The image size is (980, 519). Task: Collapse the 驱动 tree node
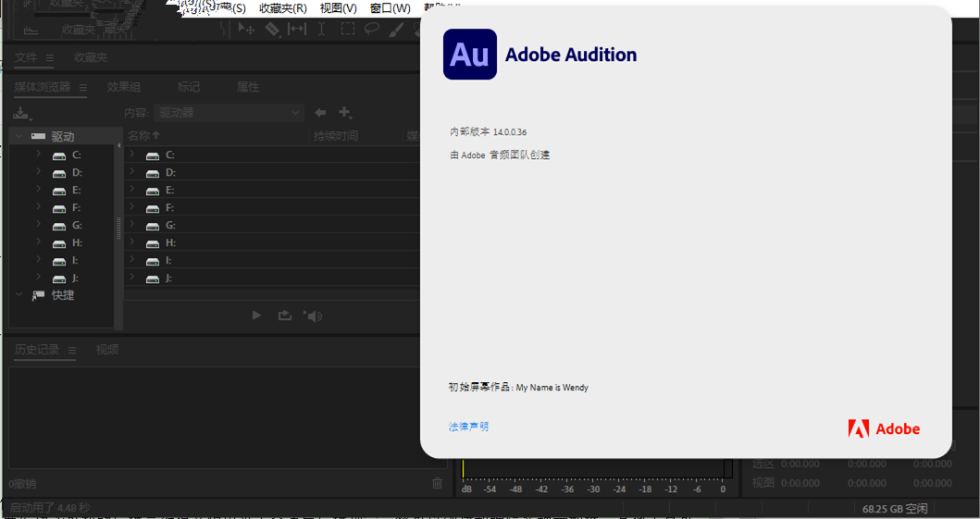(x=19, y=136)
